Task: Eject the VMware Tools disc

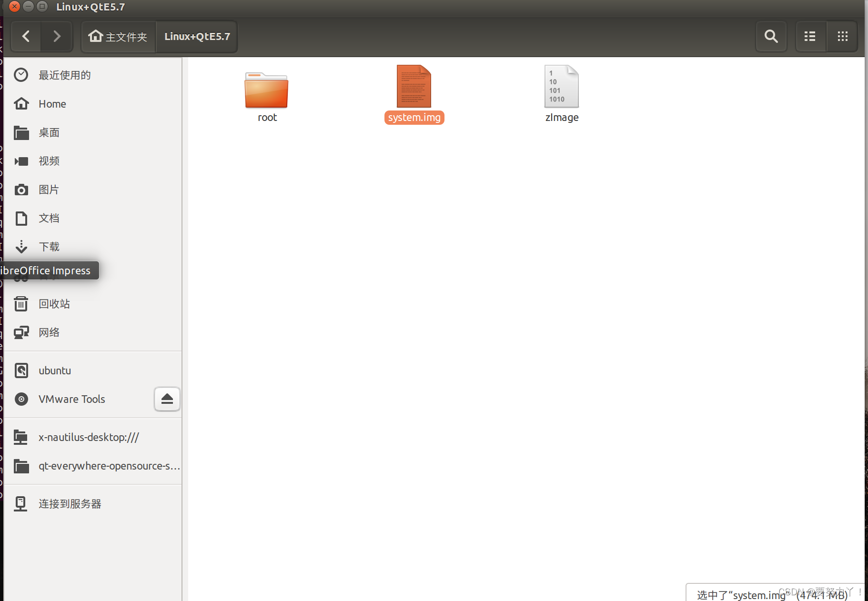Action: point(167,399)
